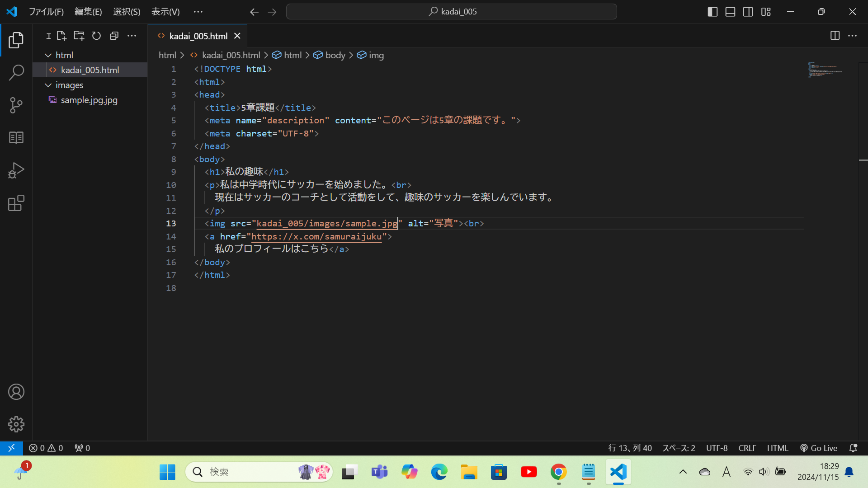Open the 選択(S) menu
Screen dimensions: 868x488
(x=127, y=12)
